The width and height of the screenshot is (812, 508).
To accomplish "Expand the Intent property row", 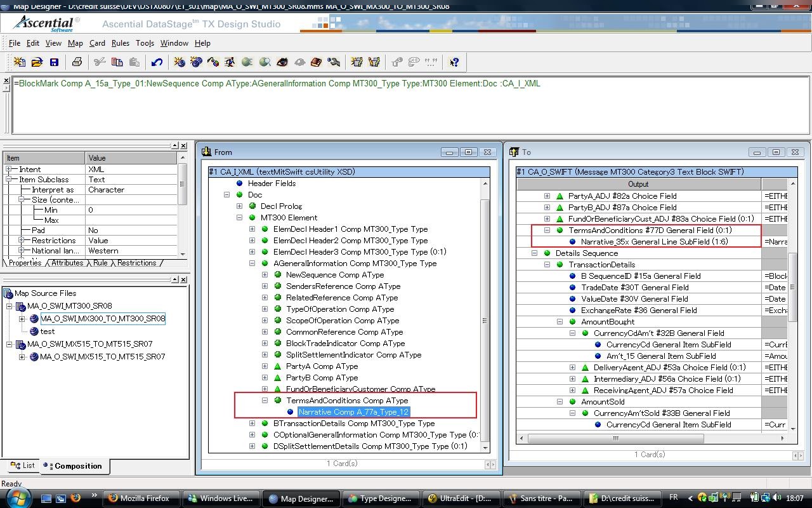I will point(9,170).
